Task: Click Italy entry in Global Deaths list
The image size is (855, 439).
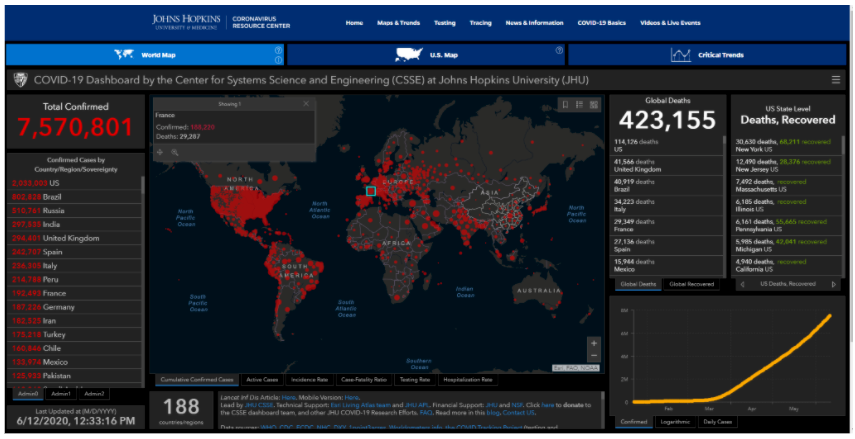Action: tap(666, 206)
